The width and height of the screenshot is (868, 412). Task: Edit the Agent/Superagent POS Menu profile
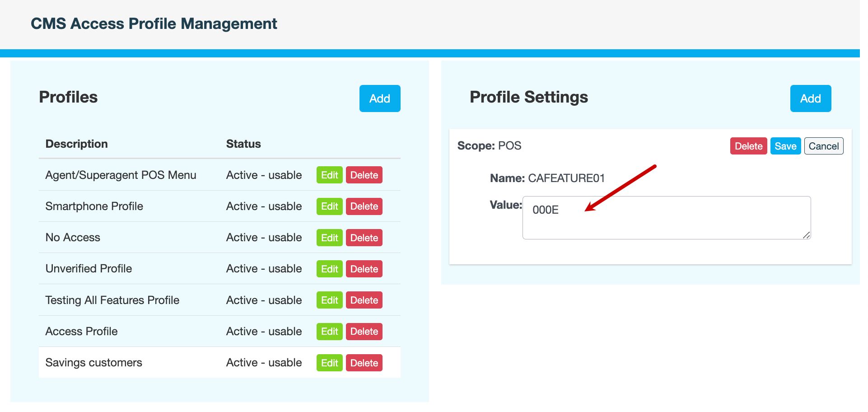click(x=329, y=175)
